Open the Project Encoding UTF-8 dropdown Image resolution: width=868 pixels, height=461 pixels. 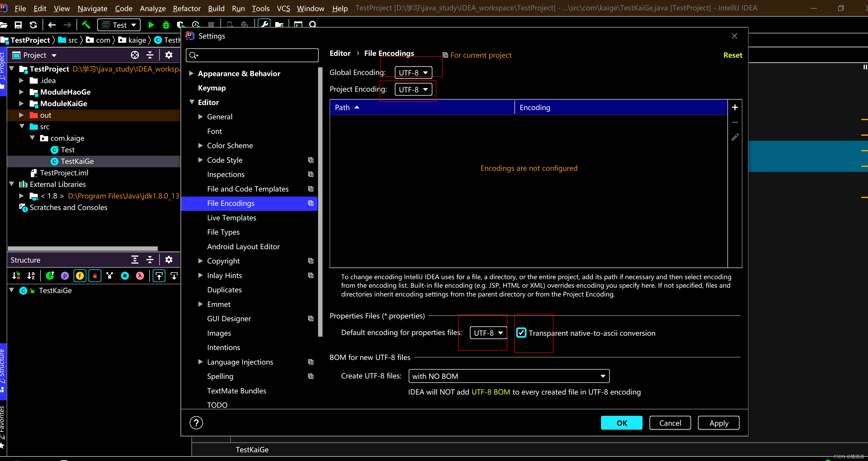coord(413,90)
